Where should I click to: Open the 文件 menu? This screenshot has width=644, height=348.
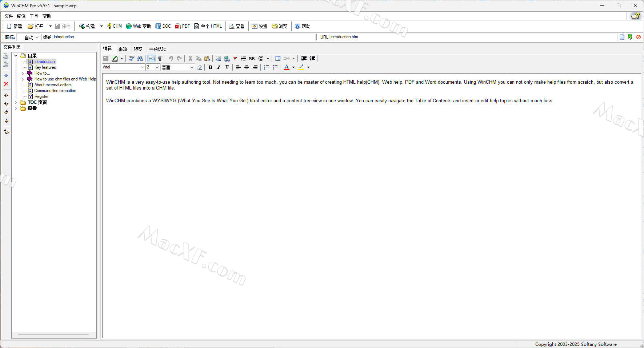pyautogui.click(x=9, y=16)
